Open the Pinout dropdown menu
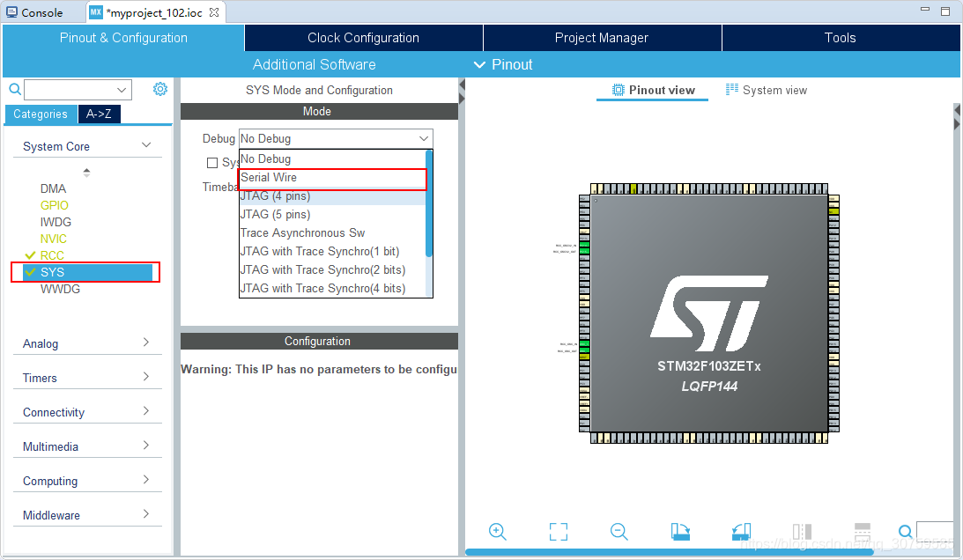Viewport: 963px width, 560px height. point(504,64)
